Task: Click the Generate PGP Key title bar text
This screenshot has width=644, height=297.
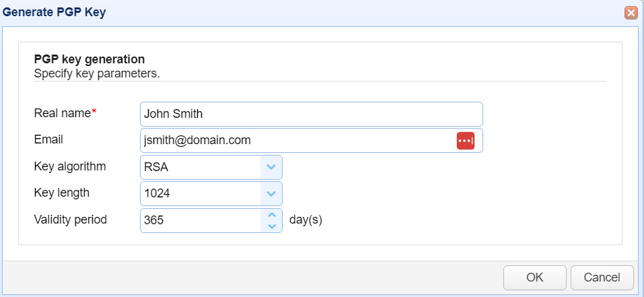Action: 55,12
